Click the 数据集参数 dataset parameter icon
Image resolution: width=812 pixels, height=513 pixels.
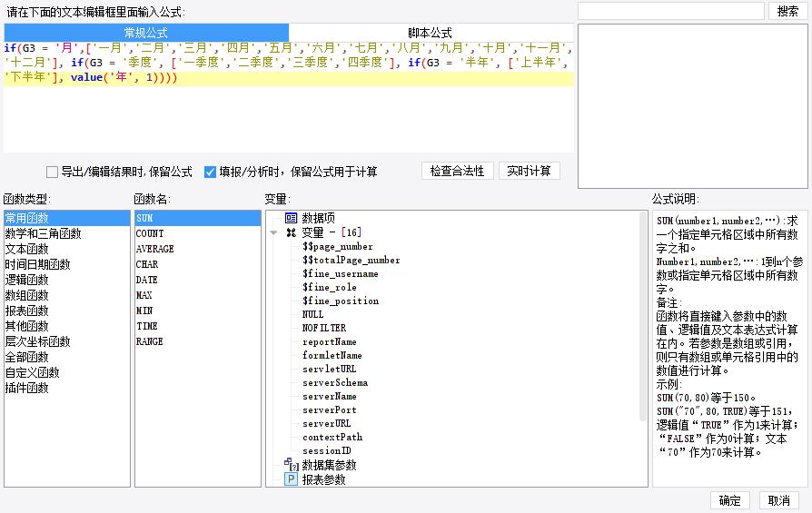(291, 464)
